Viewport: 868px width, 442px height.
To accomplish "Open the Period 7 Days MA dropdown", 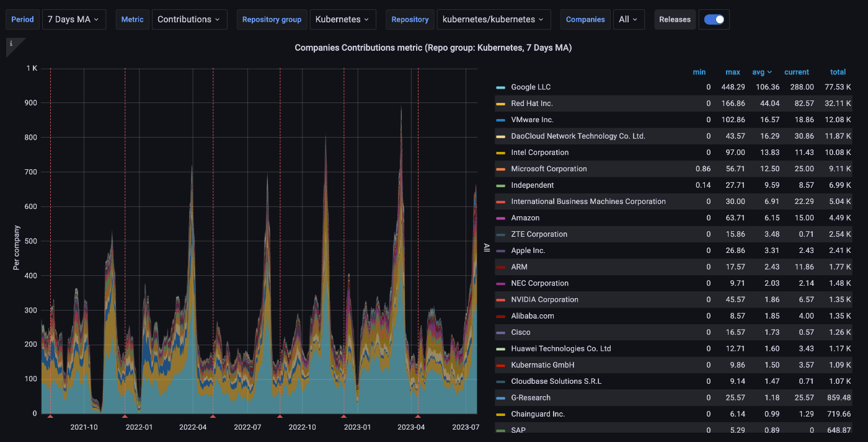I will tap(74, 19).
